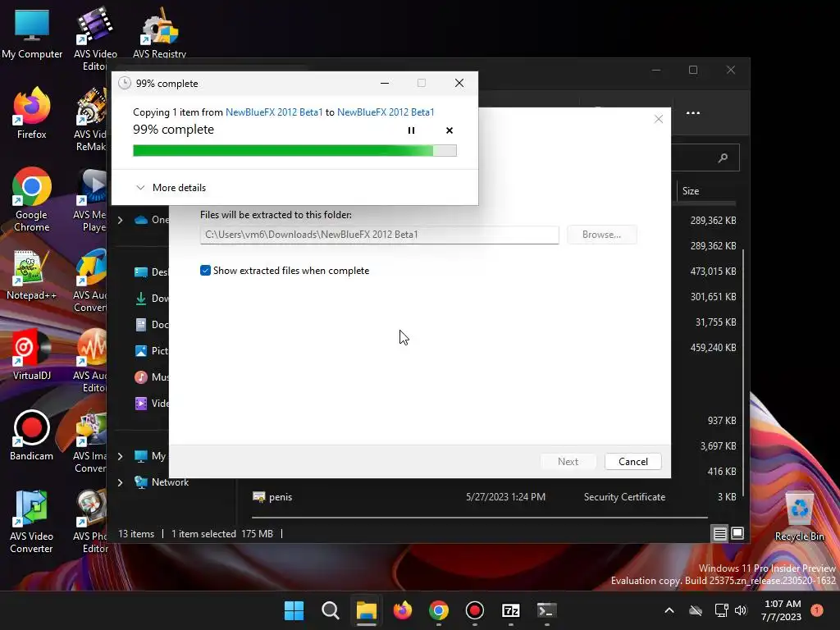Open AVS Video Editor desktop icon

pos(95,39)
